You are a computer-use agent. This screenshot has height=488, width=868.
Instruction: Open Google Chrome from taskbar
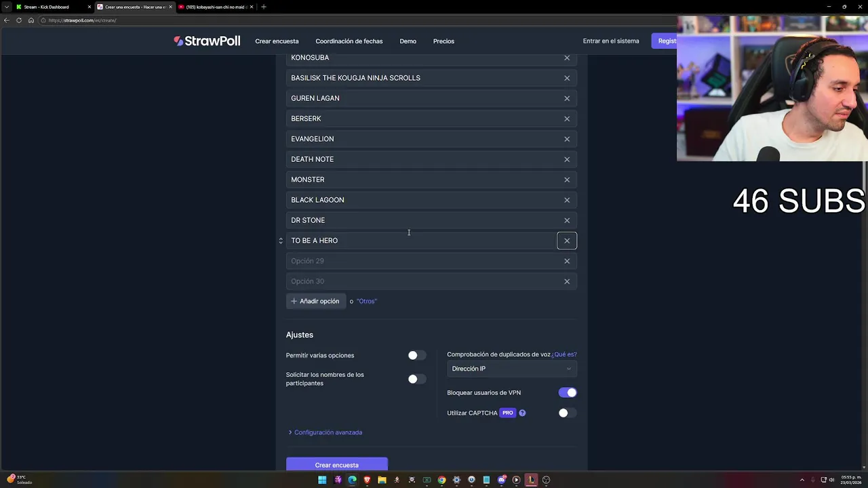point(441,480)
